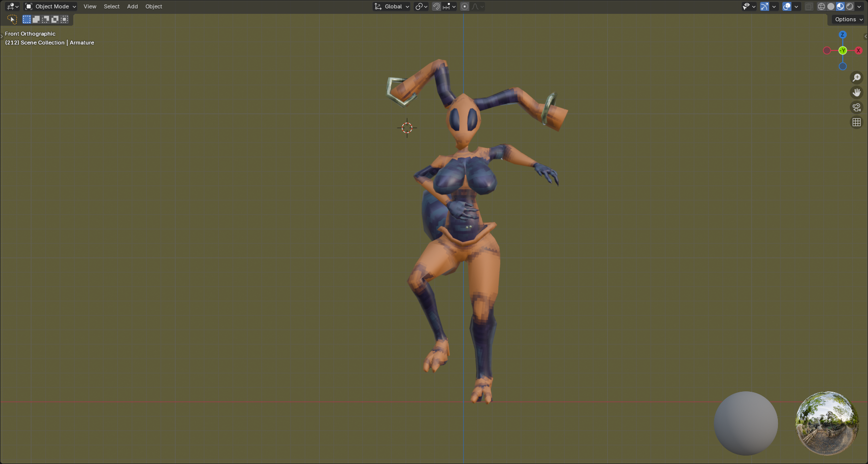Click the blue Z axis gizmo handle
The image size is (868, 464).
click(842, 35)
